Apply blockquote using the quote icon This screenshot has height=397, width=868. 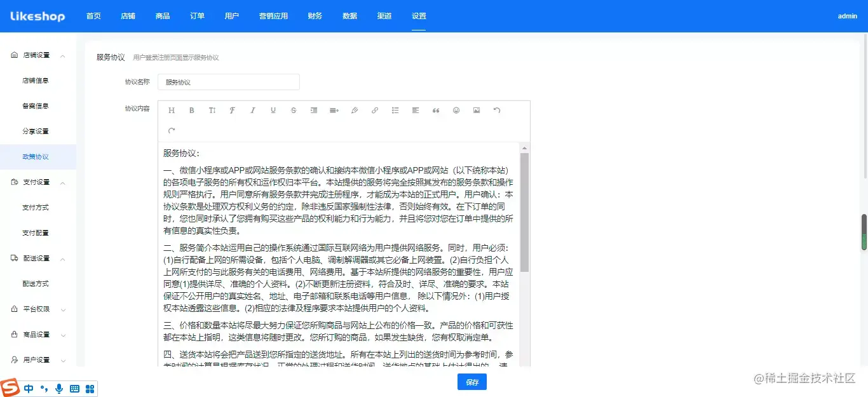pyautogui.click(x=436, y=111)
